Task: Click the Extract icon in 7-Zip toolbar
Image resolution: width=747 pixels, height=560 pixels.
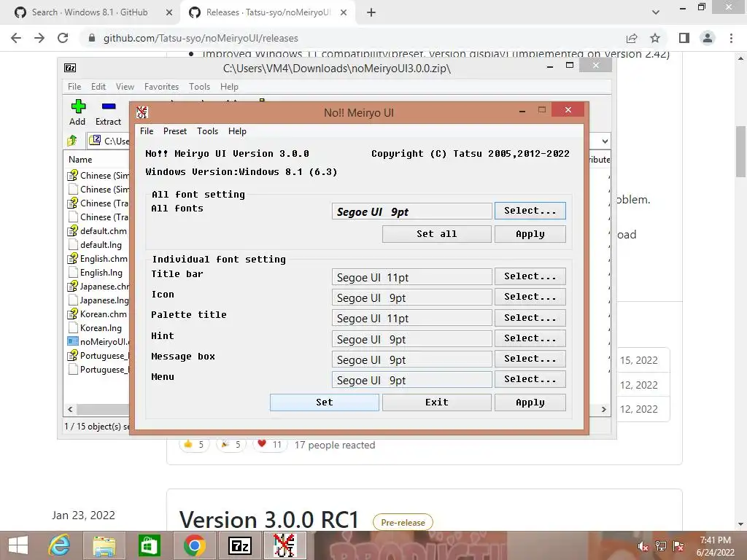Action: coord(109,106)
